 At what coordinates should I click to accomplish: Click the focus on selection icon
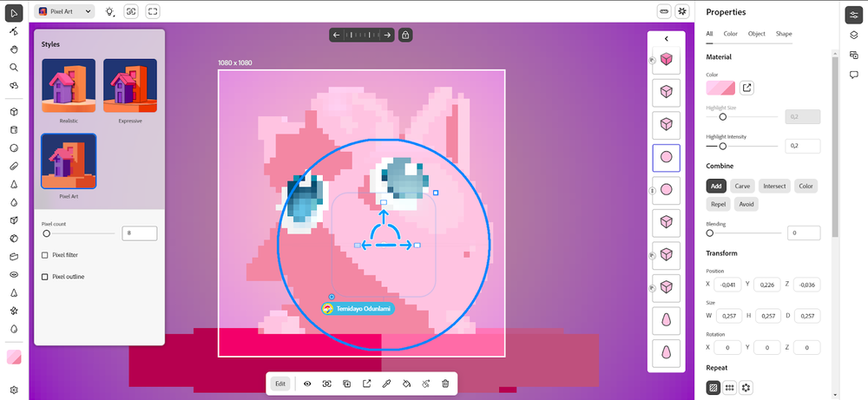[x=326, y=384]
